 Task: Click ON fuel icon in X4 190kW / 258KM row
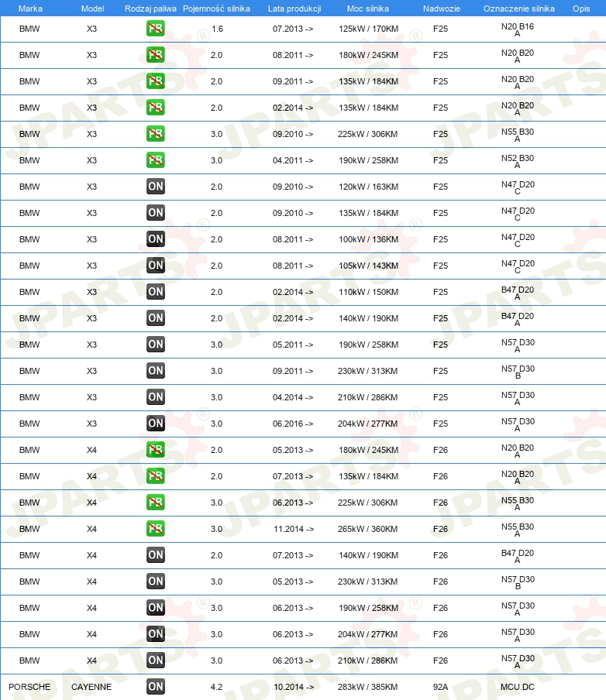[156, 608]
